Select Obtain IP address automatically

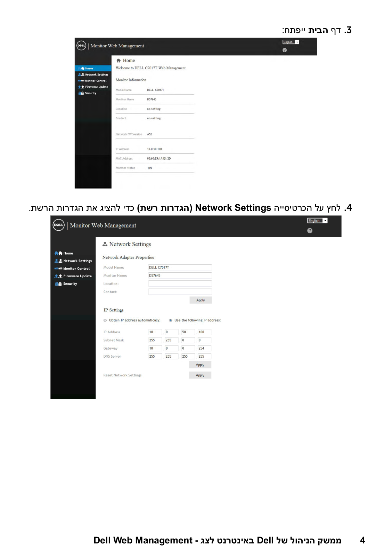coord(105,320)
